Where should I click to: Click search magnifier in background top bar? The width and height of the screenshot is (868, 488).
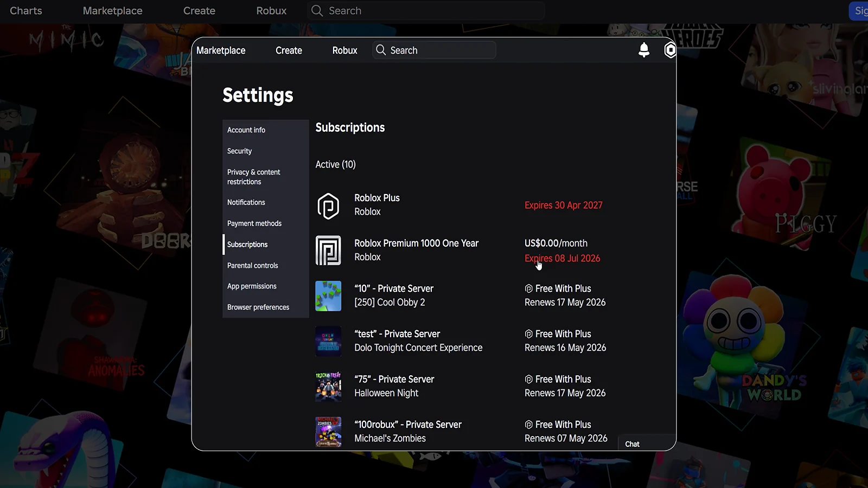[317, 11]
